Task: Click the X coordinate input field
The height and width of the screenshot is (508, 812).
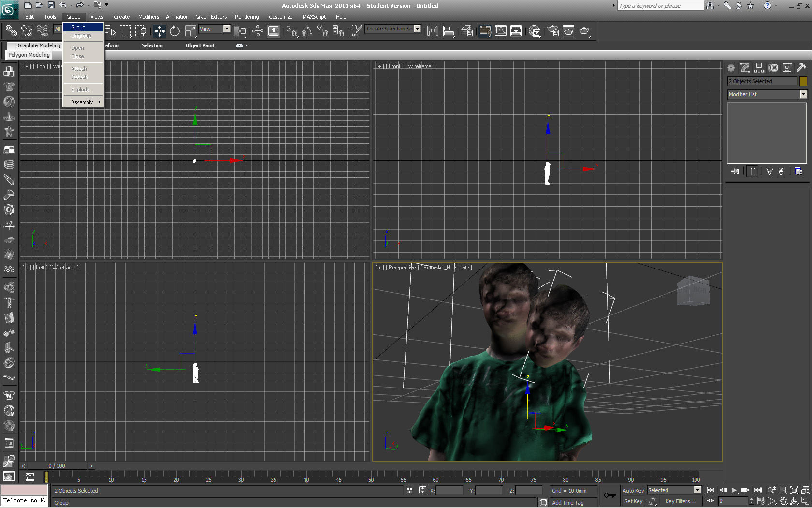Action: (x=449, y=491)
